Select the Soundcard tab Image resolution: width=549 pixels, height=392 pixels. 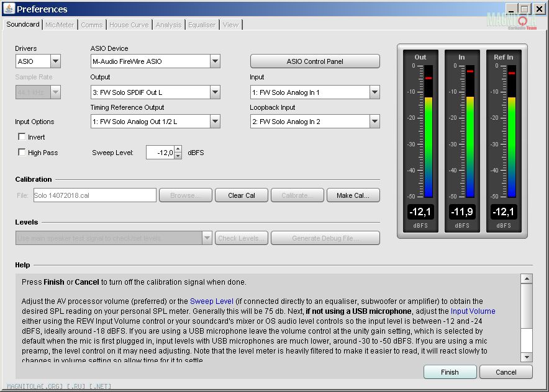(23, 25)
